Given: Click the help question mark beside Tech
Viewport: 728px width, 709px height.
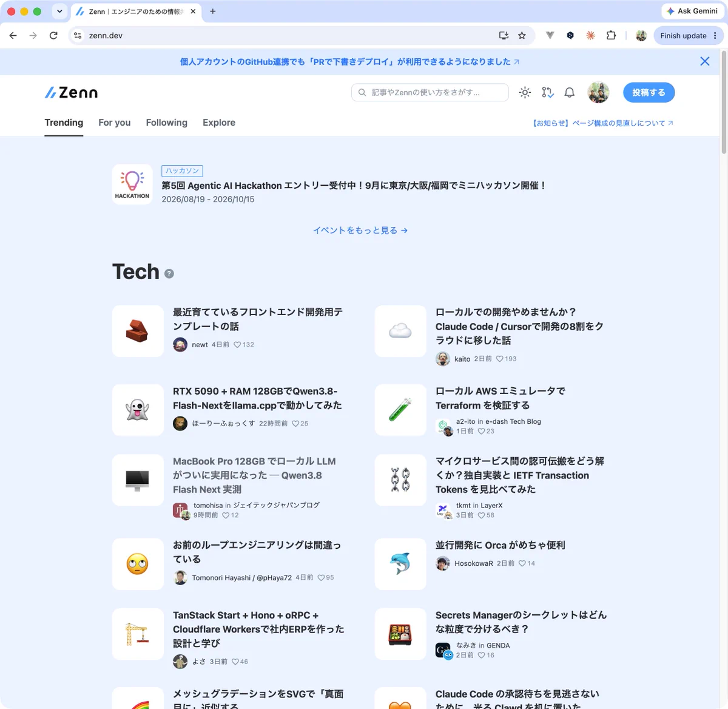Looking at the screenshot, I should pos(169,274).
